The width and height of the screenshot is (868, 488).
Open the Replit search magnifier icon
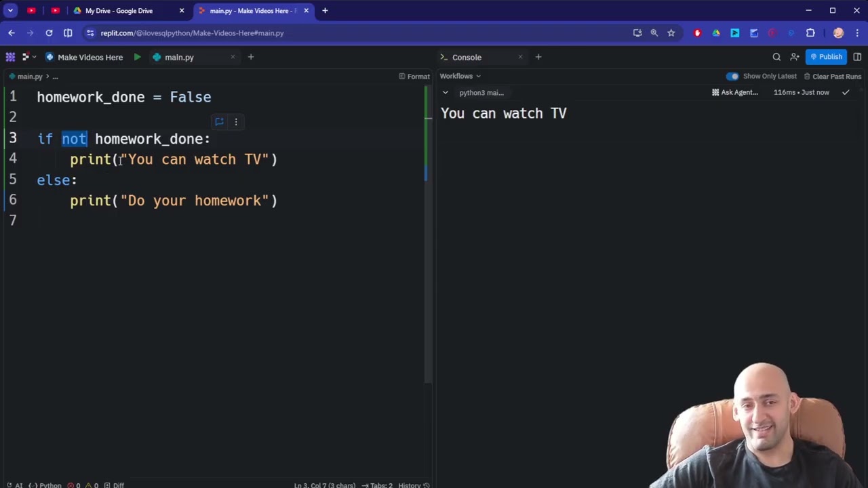pyautogui.click(x=776, y=57)
